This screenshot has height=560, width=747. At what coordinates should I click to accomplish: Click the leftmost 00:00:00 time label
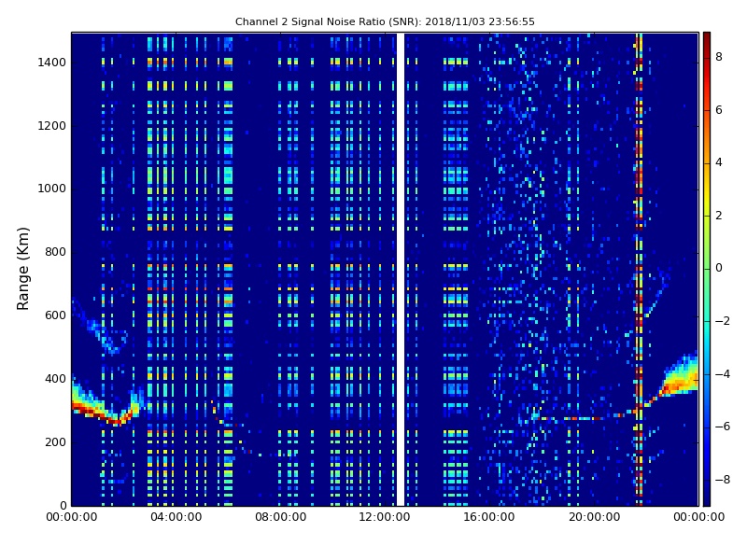point(72,517)
